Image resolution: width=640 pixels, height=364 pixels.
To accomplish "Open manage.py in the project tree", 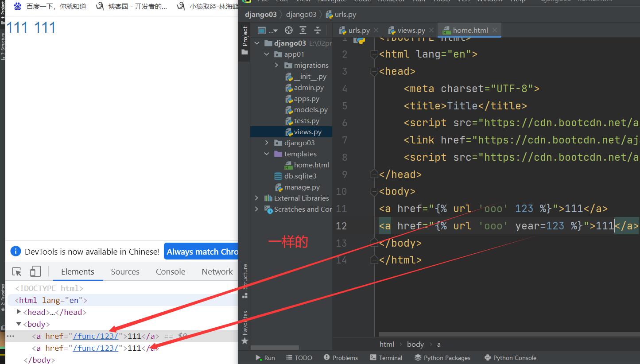I will 297,187.
